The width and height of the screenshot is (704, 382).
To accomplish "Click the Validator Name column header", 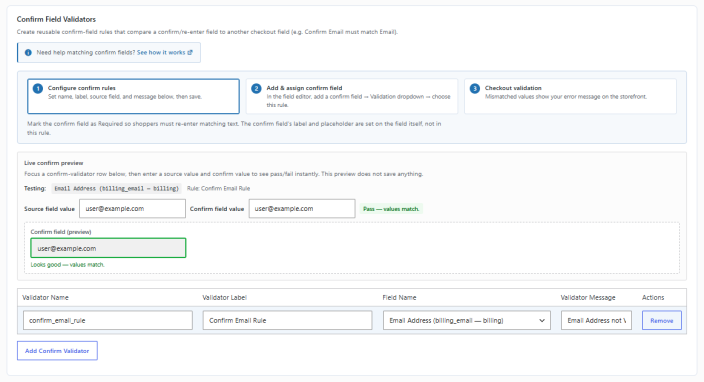I will point(45,298).
